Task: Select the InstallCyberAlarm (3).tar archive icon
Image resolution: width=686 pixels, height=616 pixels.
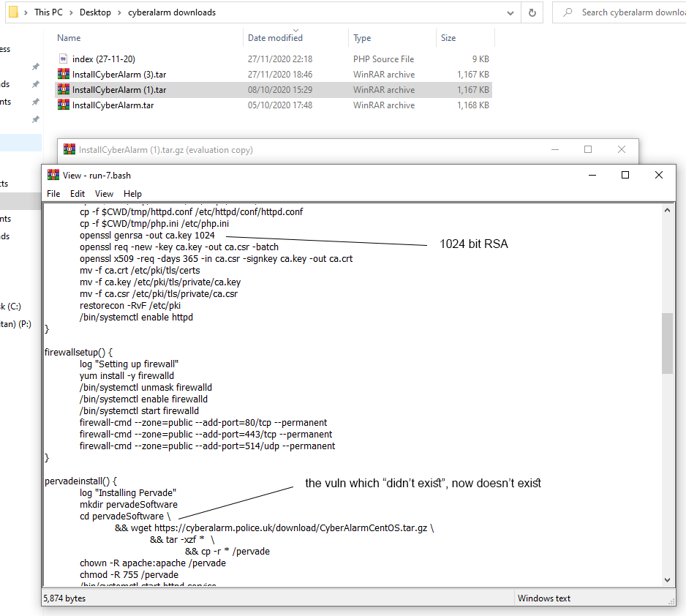Action: coord(64,75)
